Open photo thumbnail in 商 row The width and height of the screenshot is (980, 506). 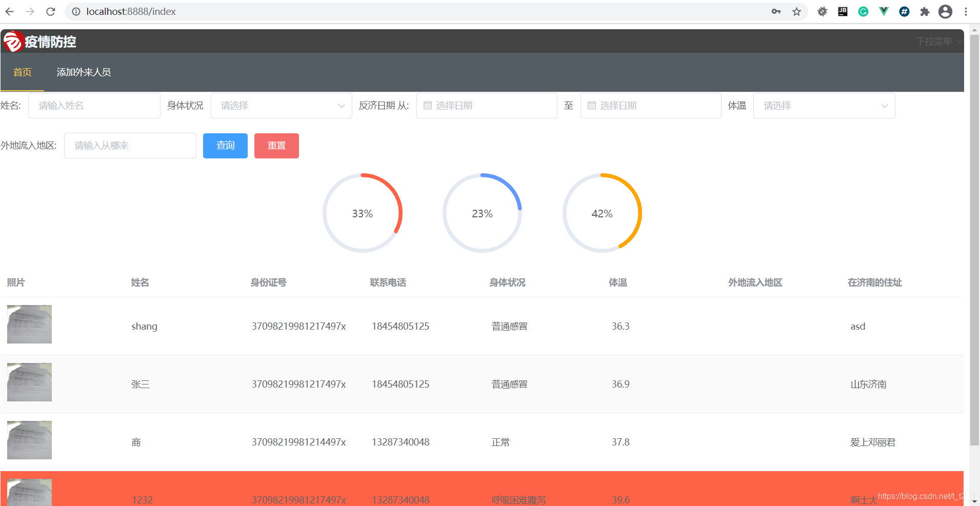point(29,440)
